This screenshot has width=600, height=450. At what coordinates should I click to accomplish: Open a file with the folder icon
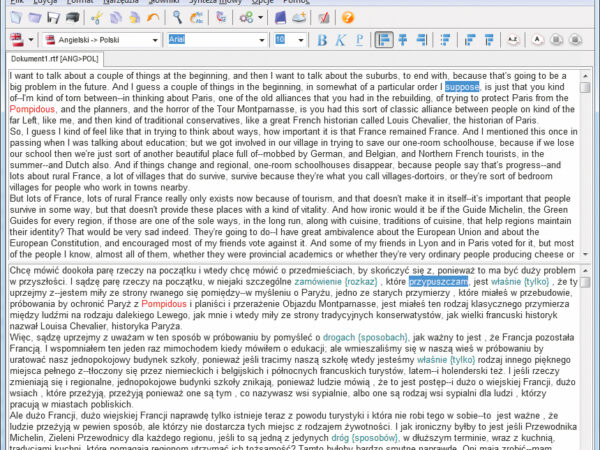[33, 17]
